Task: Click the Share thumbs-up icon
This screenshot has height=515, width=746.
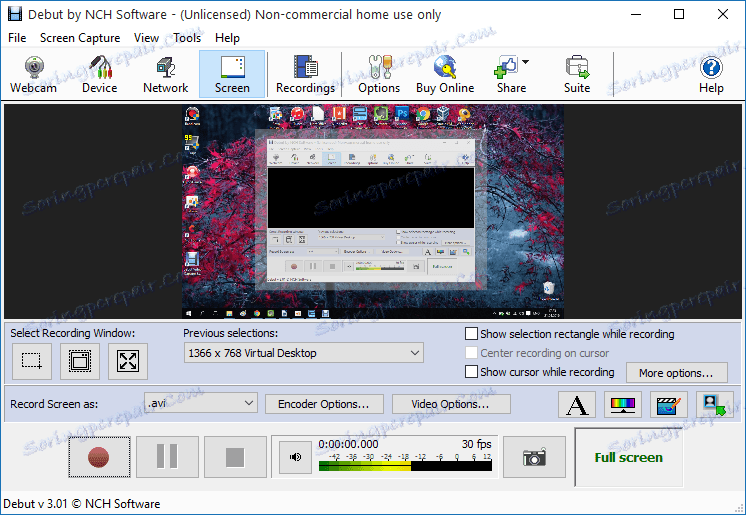Action: [505, 68]
